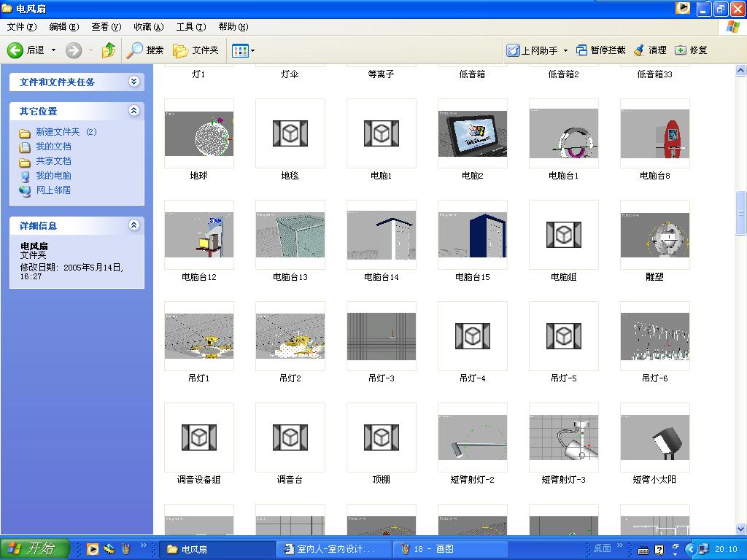The height and width of the screenshot is (560, 747).
Task: Click the 修复 repair button
Action: pyautogui.click(x=692, y=50)
